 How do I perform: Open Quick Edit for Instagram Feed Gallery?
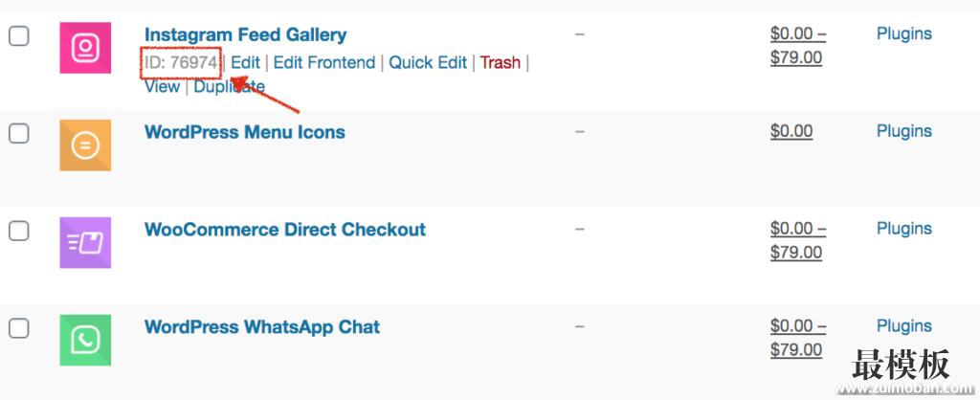(428, 62)
